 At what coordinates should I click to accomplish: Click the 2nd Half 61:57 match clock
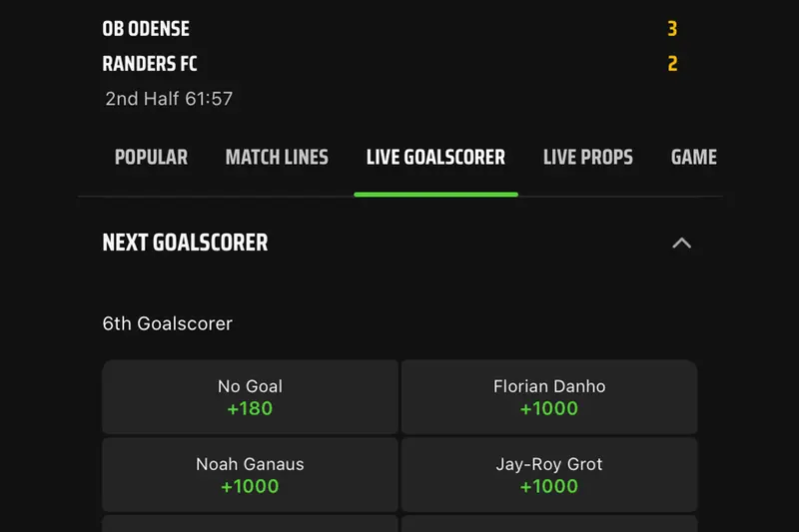click(x=169, y=99)
